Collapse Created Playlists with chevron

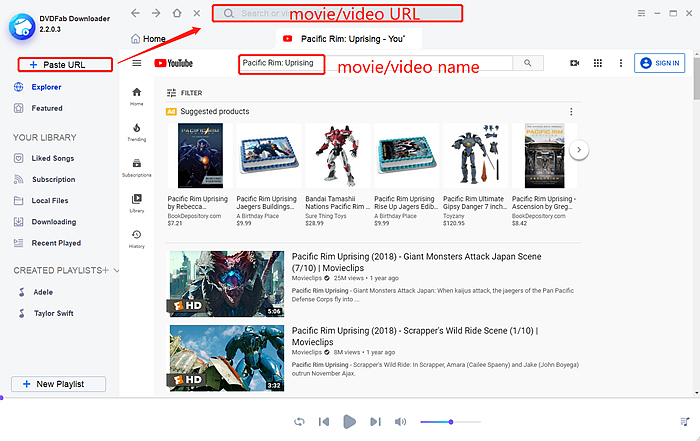117,270
